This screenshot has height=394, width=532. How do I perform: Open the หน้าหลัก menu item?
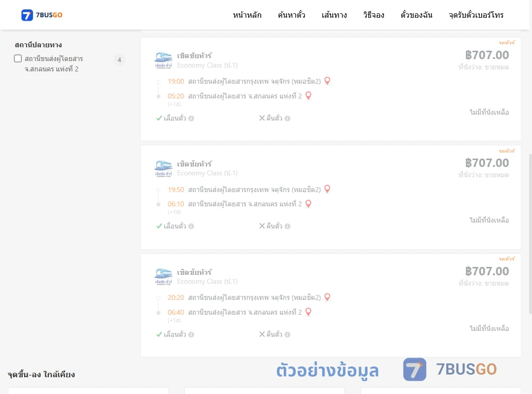247,15
